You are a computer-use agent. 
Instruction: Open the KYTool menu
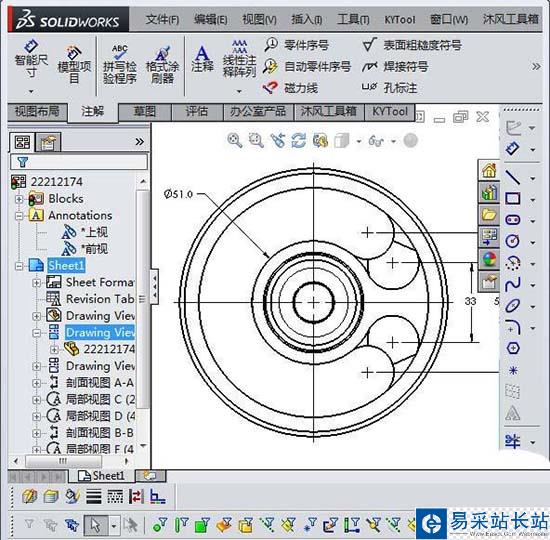[x=400, y=20]
